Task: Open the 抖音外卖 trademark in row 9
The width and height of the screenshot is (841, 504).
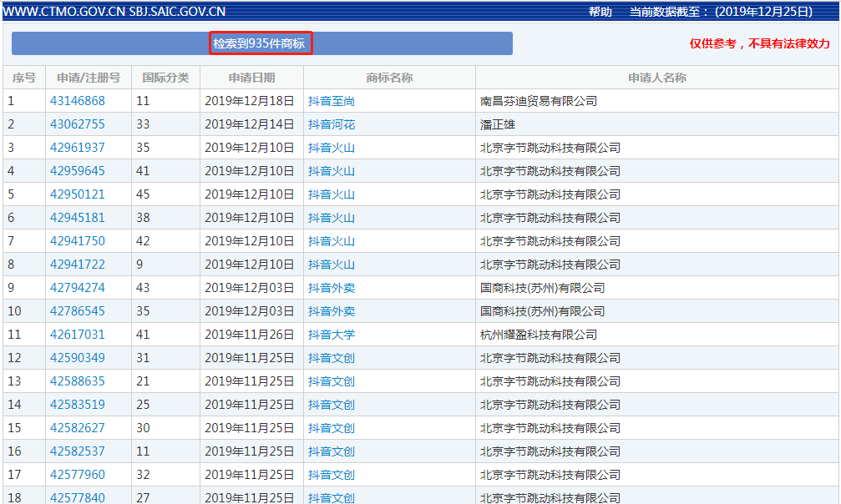Action: [x=332, y=288]
